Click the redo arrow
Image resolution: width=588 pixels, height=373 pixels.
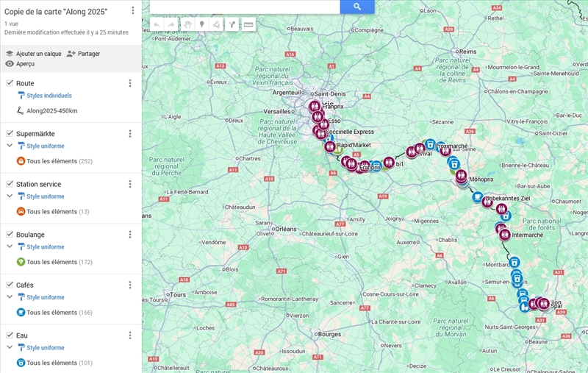(171, 24)
